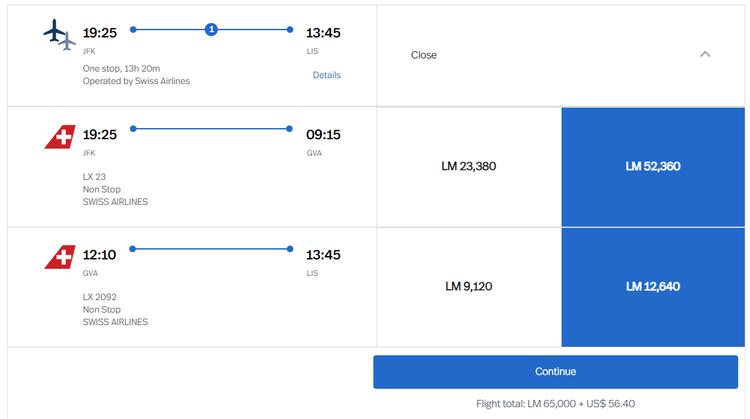Click the 13:45 arrival time in the summary row
This screenshot has height=419, width=750.
coord(323,33)
